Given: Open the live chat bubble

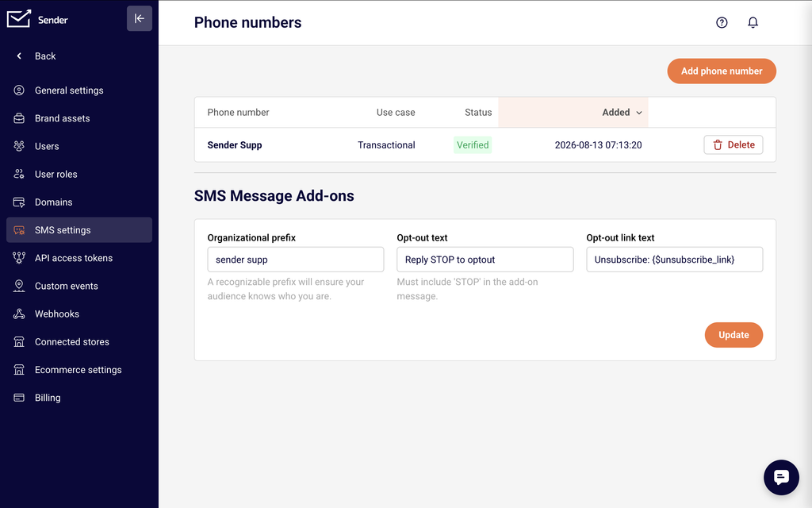Looking at the screenshot, I should tap(781, 477).
